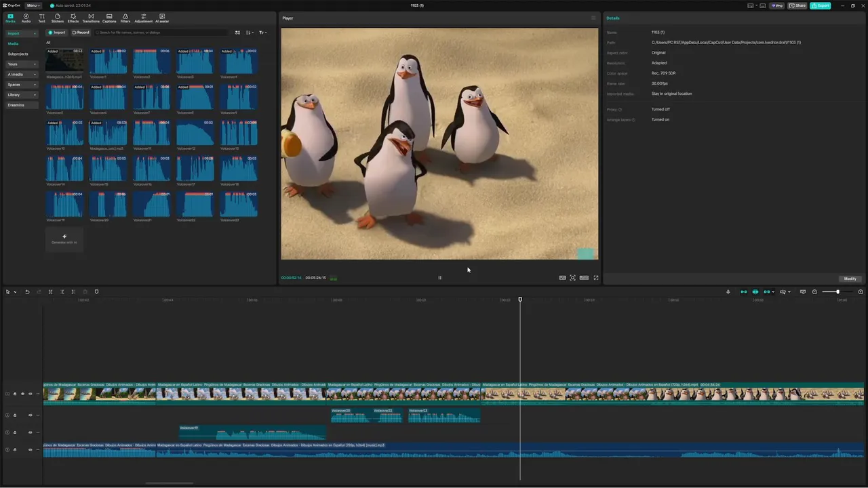Open the CapCut Menu dropdown
The height and width of the screenshot is (488, 868).
33,5
